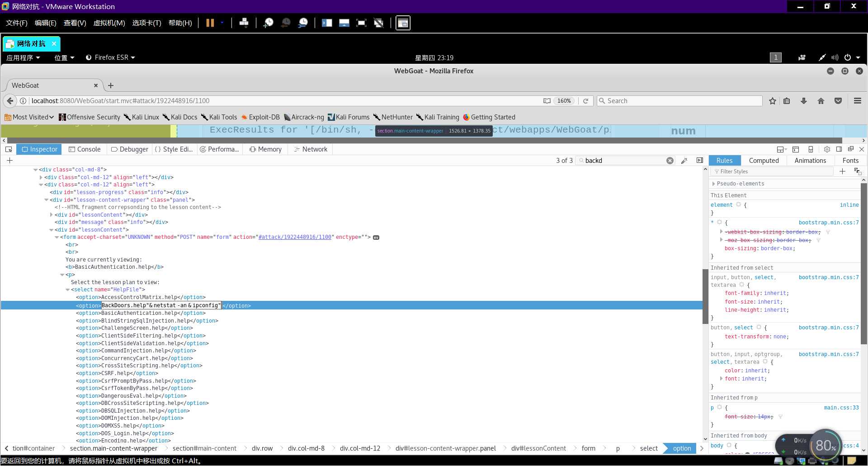
Task: Toggle reader view icon in URL bar
Action: coord(547,101)
